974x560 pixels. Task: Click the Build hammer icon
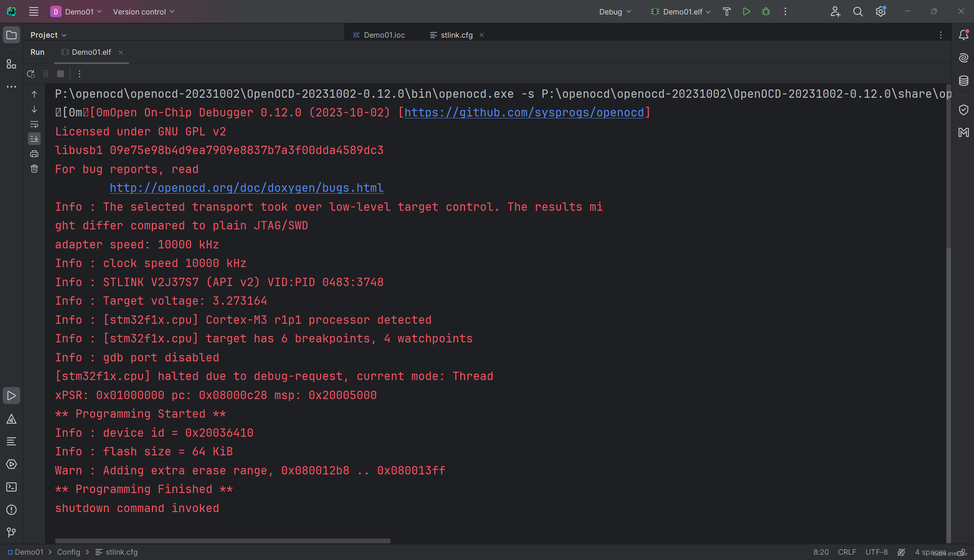[x=727, y=11]
